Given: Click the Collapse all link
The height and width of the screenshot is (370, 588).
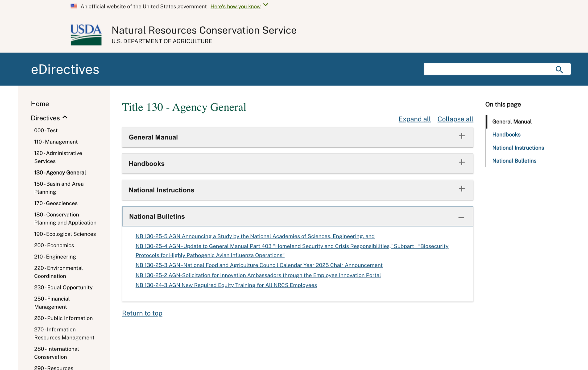Looking at the screenshot, I should [455, 119].
